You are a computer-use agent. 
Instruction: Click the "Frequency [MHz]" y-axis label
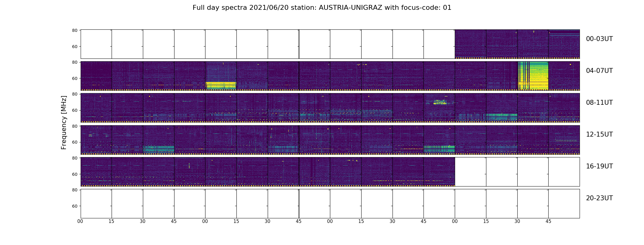[x=64, y=123]
